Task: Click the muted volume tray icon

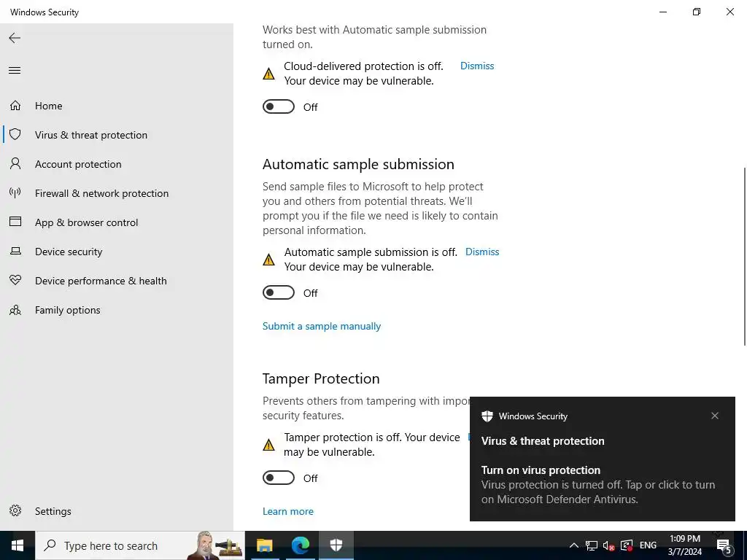Action: (608, 545)
